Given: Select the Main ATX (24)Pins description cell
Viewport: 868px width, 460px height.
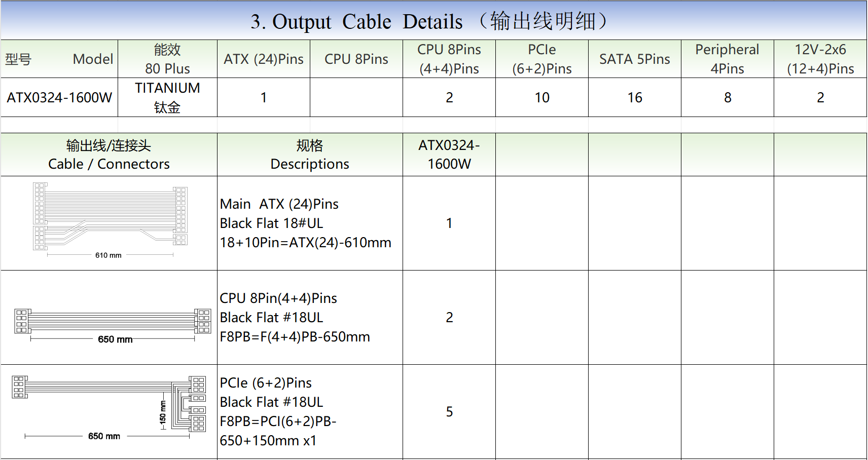Looking at the screenshot, I should click(310, 223).
